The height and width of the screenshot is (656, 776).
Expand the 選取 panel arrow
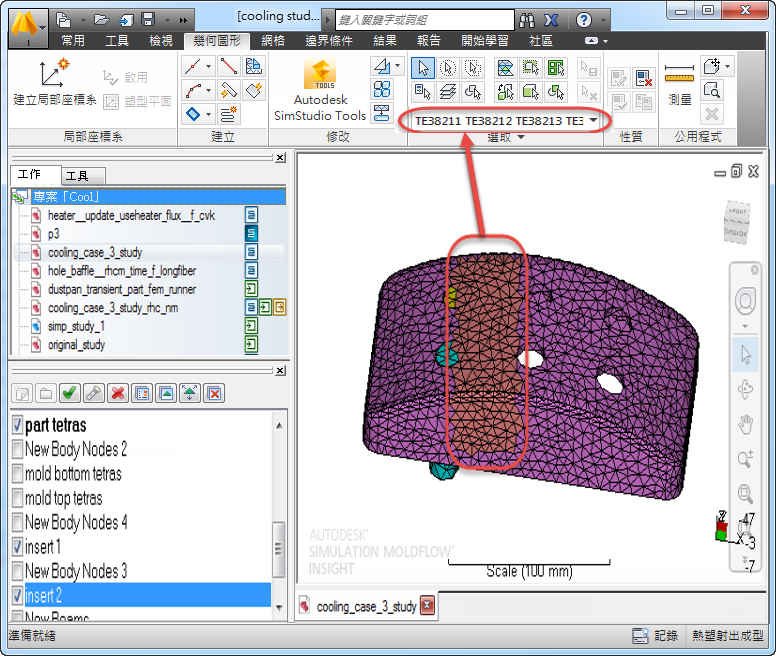point(521,137)
